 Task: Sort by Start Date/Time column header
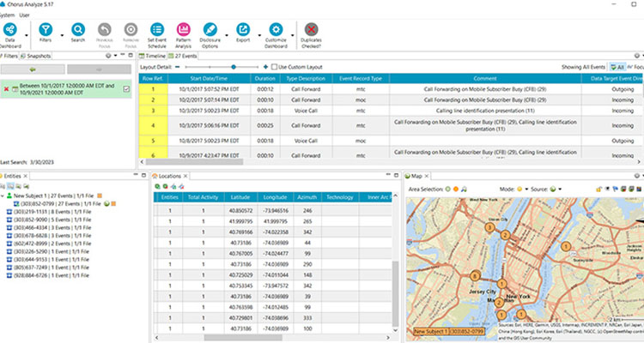click(209, 78)
